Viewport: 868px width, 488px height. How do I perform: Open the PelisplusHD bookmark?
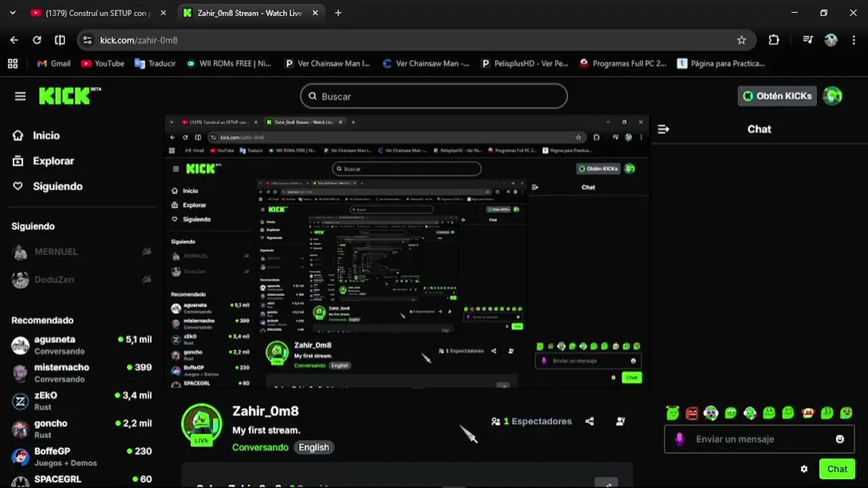524,63
